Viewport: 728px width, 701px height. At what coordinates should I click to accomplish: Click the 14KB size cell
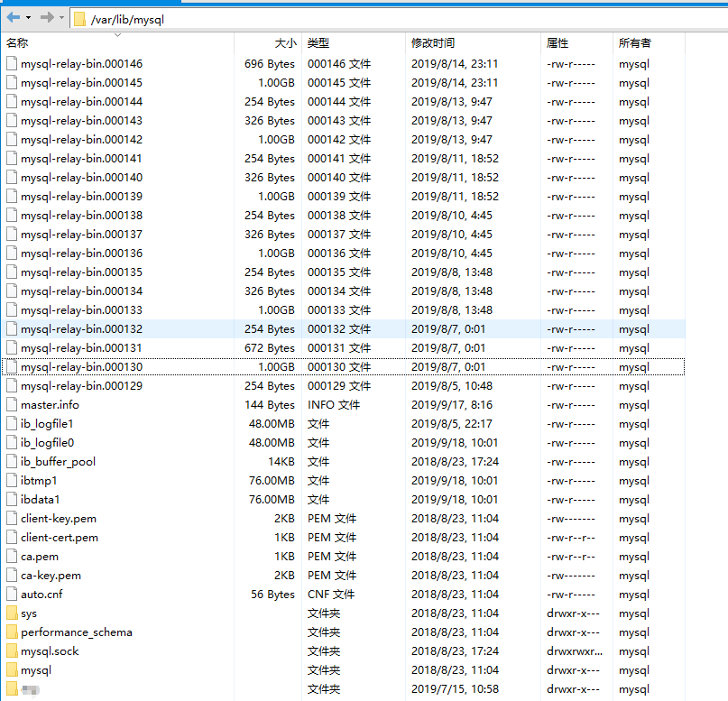pyautogui.click(x=281, y=462)
